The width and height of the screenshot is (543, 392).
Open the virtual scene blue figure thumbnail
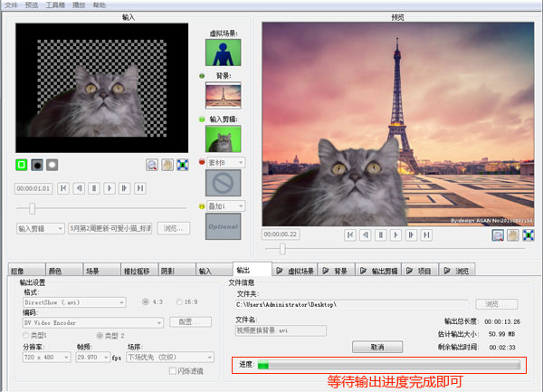coord(224,53)
